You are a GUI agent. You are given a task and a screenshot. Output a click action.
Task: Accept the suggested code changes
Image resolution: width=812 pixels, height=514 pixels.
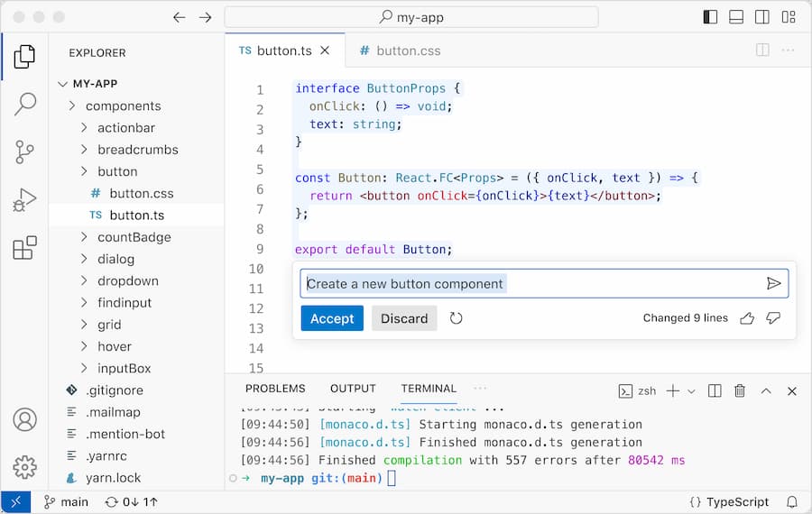coord(332,318)
